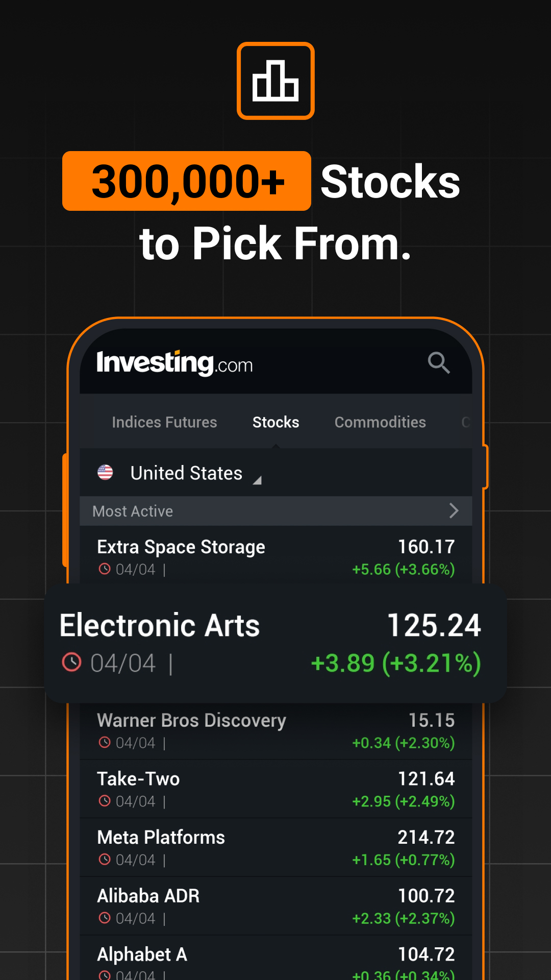551x980 pixels.
Task: Open the search magnifier icon
Action: pos(439,363)
